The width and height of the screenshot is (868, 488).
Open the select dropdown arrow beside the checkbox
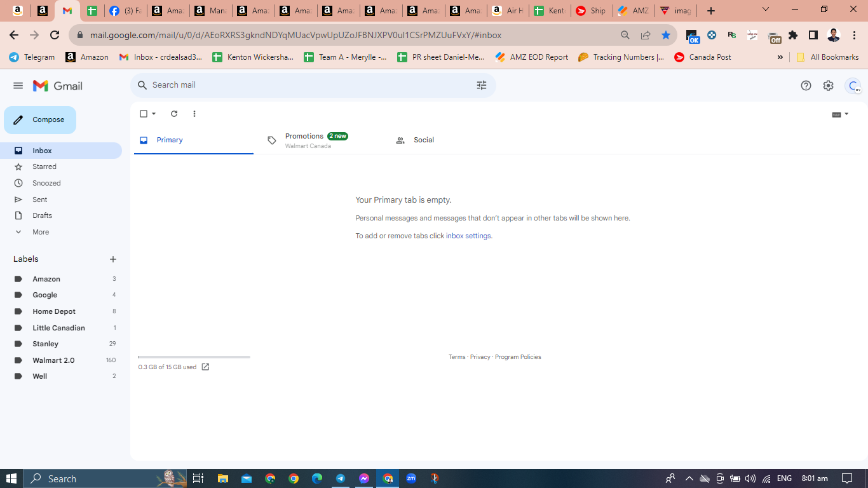(154, 114)
